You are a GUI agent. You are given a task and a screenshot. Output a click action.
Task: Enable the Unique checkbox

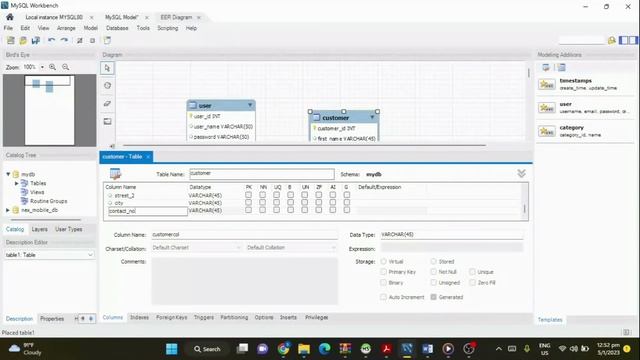(472, 272)
